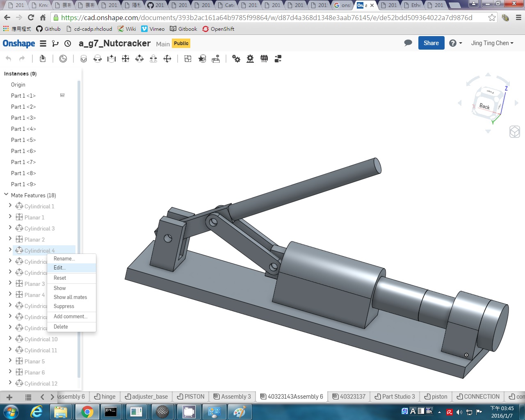The width and height of the screenshot is (525, 420).
Task: Expand the Planar 2 mate
Action: [x=10, y=239]
